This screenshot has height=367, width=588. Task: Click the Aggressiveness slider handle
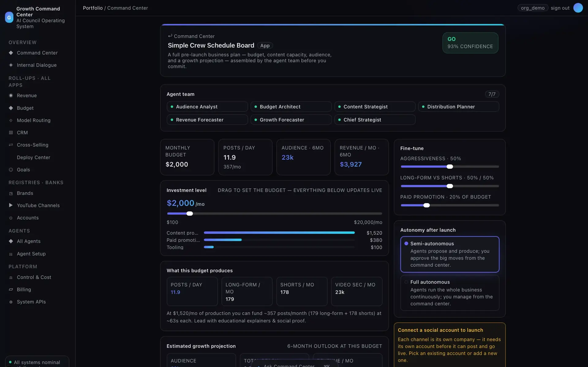[x=450, y=167]
